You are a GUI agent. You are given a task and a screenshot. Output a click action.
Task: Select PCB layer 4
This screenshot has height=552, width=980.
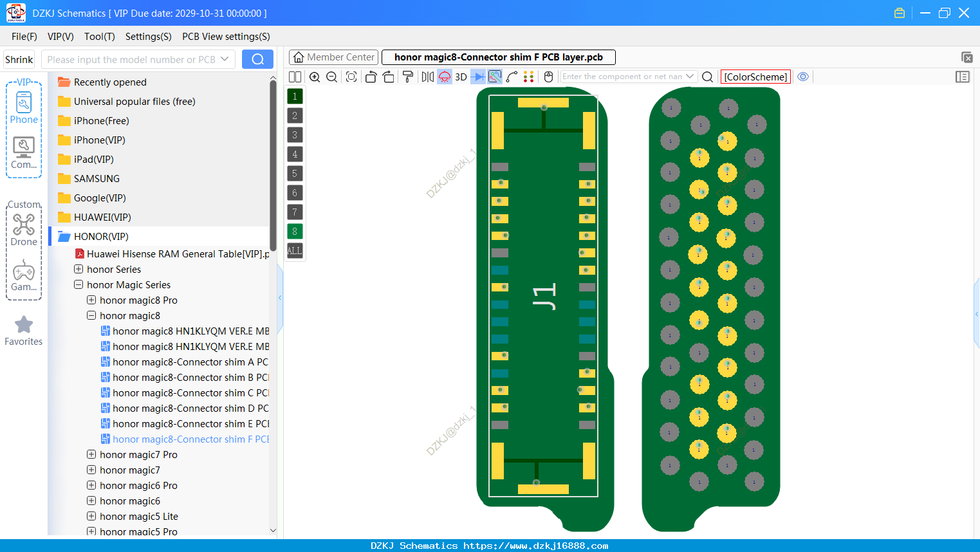point(295,154)
